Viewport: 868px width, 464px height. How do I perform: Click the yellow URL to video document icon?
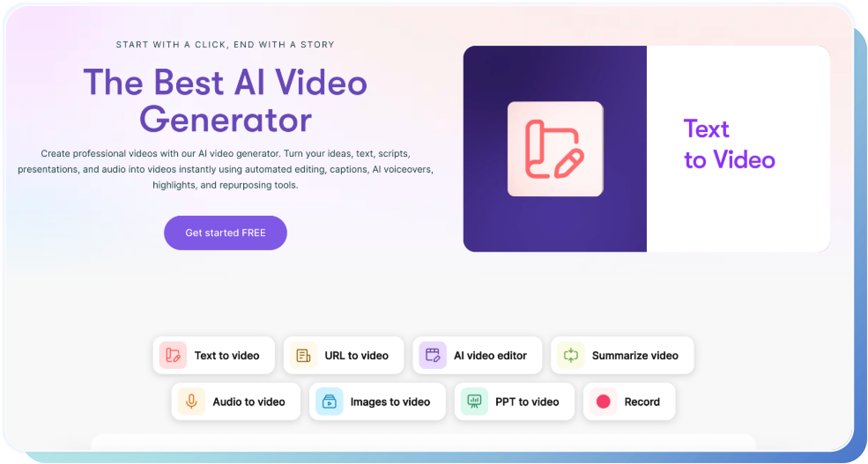pyautogui.click(x=304, y=355)
